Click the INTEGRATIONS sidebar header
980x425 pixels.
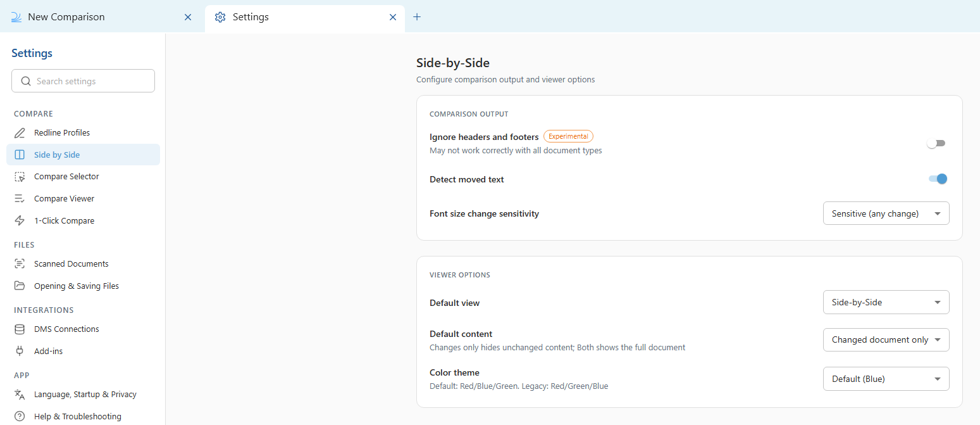tap(44, 310)
